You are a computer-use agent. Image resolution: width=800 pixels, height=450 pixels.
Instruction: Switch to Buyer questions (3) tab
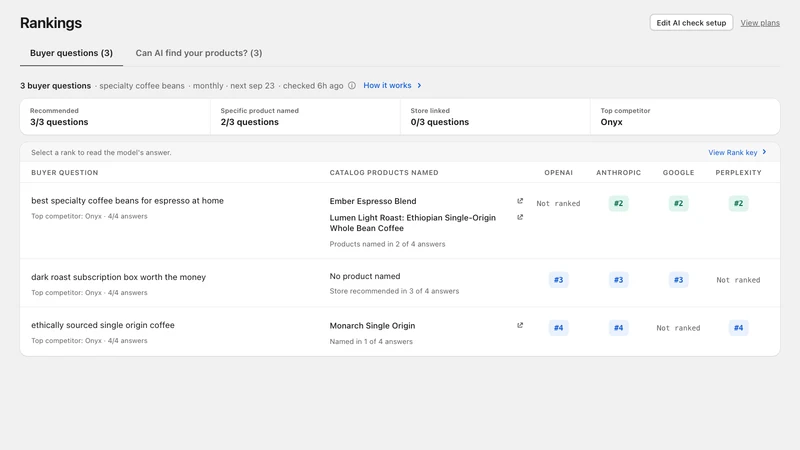point(71,53)
